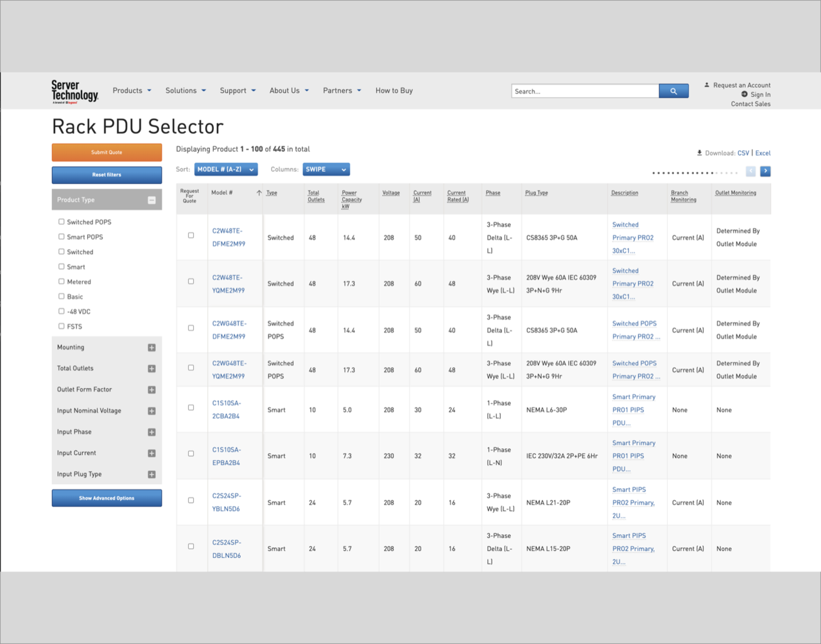Open the Columns SWIPE dropdown
This screenshot has width=821, height=644.
click(x=326, y=169)
